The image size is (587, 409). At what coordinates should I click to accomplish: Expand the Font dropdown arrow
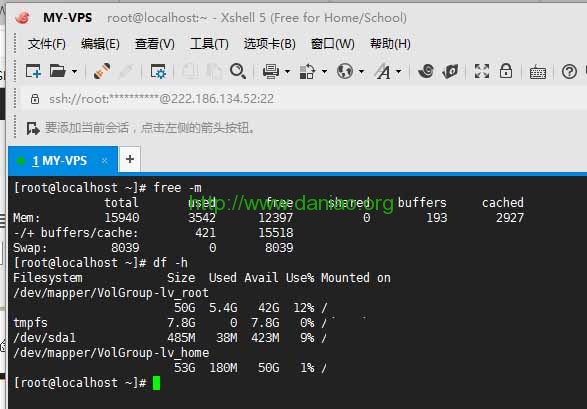[399, 71]
